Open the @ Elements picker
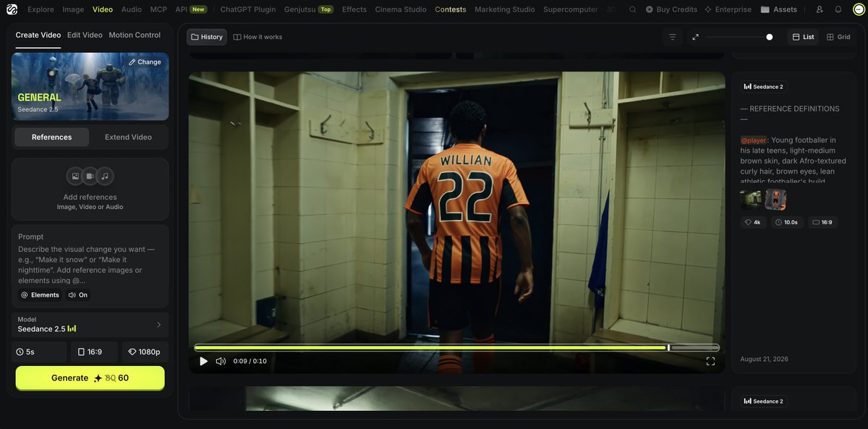 pos(41,295)
